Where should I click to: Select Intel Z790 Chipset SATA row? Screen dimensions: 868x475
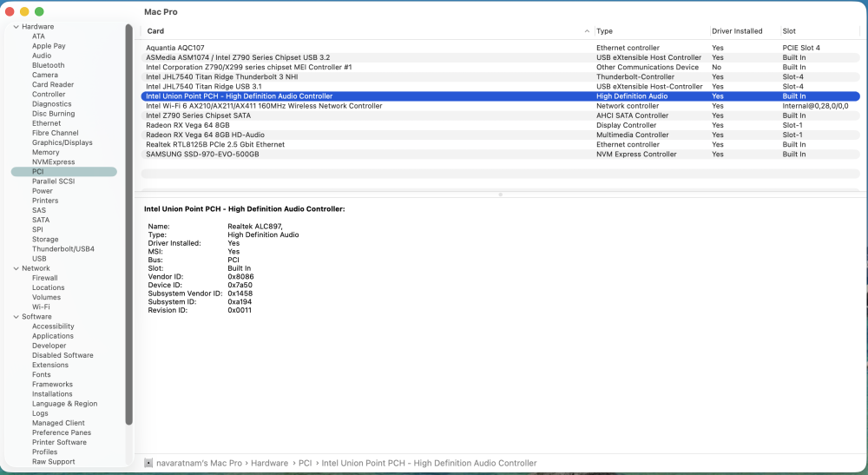click(501, 115)
